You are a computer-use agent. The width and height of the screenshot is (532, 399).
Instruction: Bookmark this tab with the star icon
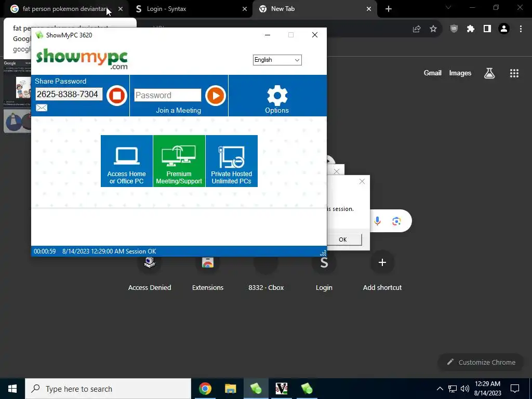433,29
